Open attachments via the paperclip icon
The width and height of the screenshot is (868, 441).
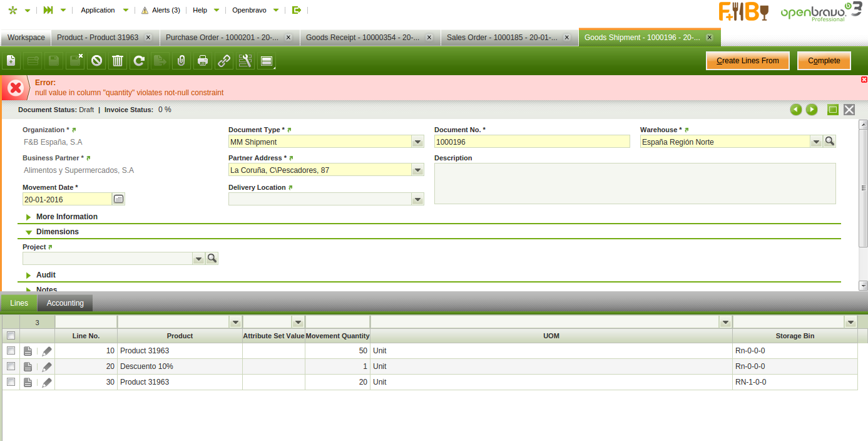pyautogui.click(x=181, y=61)
